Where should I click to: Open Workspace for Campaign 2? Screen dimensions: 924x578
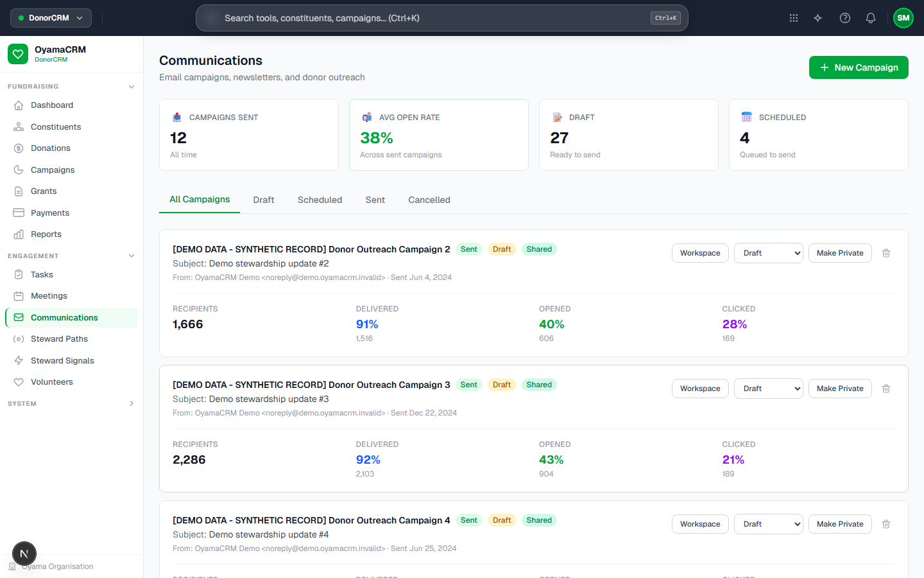pyautogui.click(x=700, y=253)
